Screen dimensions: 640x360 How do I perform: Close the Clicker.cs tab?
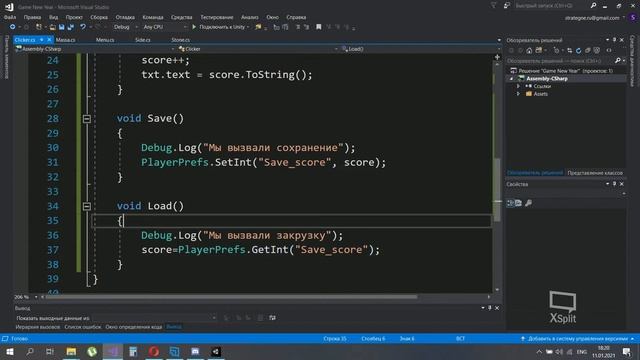tap(49, 40)
